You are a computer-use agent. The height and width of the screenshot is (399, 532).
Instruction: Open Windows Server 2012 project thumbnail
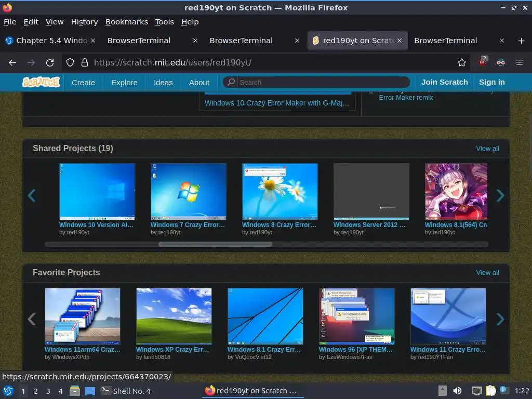[x=371, y=192]
